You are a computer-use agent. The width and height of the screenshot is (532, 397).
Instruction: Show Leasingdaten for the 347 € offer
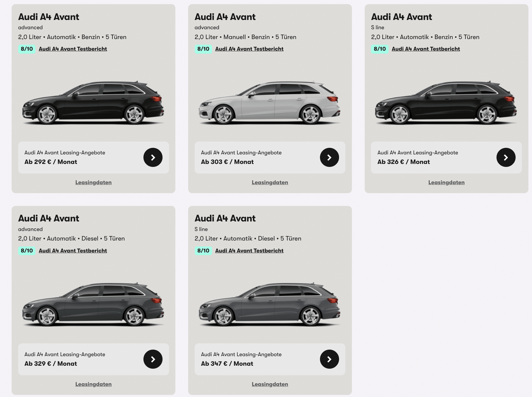(270, 384)
